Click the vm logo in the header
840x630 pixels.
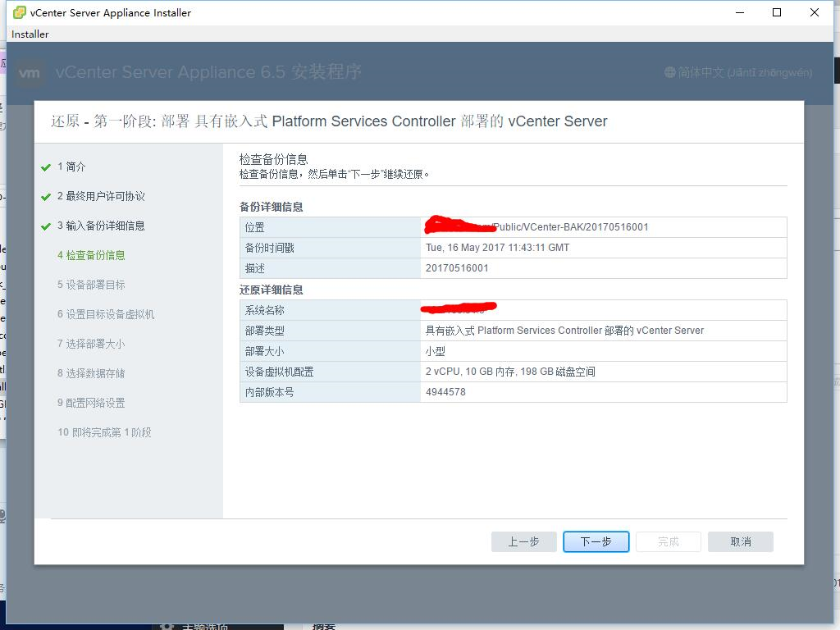pos(29,72)
